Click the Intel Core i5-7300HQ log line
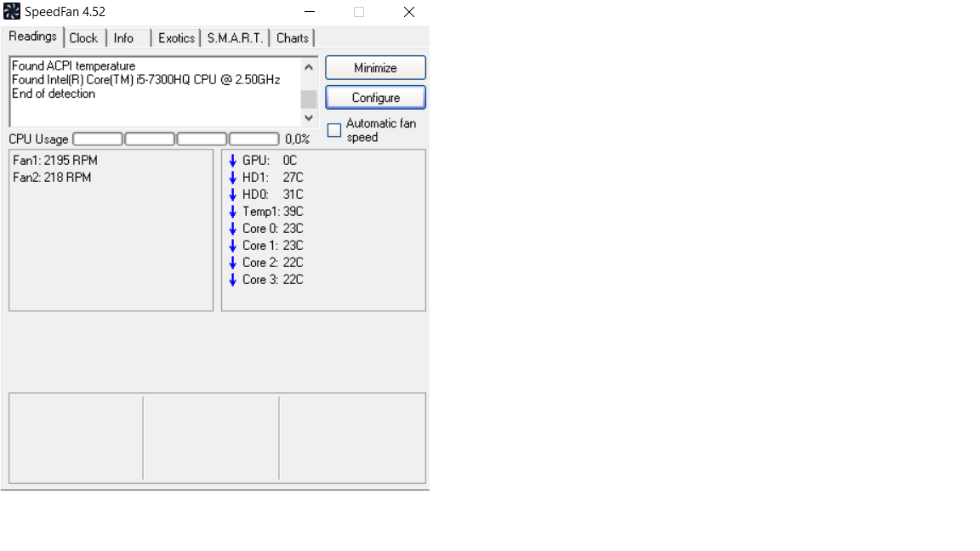The image size is (980, 551). tap(146, 80)
